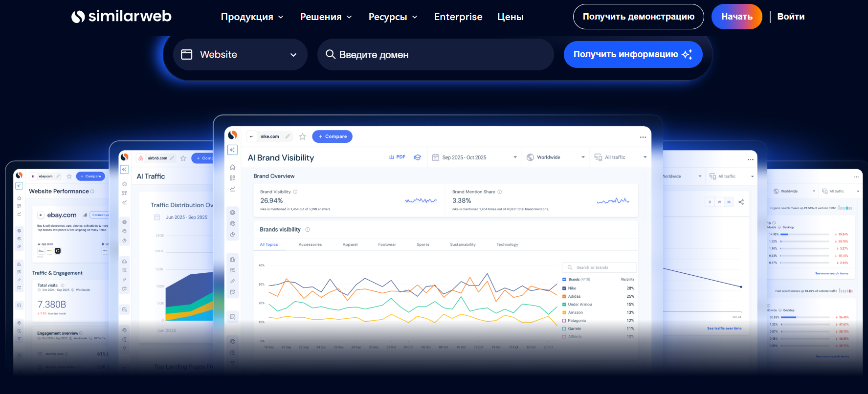
Task: Open the Worldwide dropdown in the far-right search traffic panel
Action: click(x=794, y=191)
